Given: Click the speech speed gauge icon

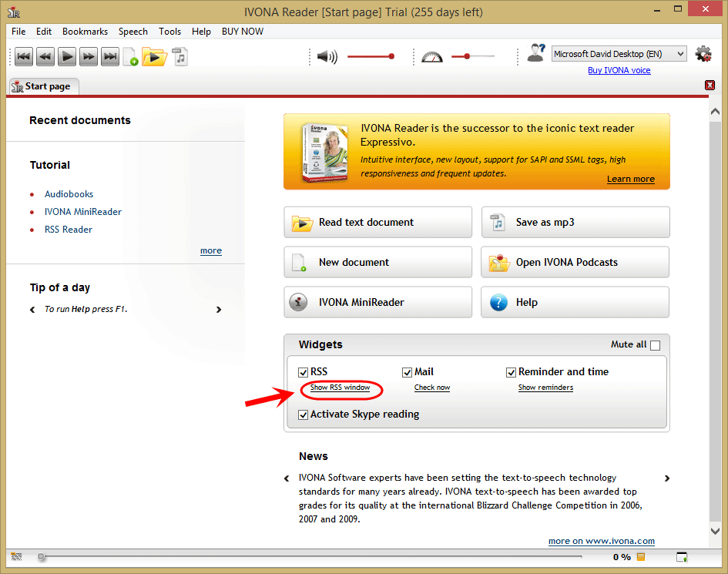Looking at the screenshot, I should click(431, 57).
